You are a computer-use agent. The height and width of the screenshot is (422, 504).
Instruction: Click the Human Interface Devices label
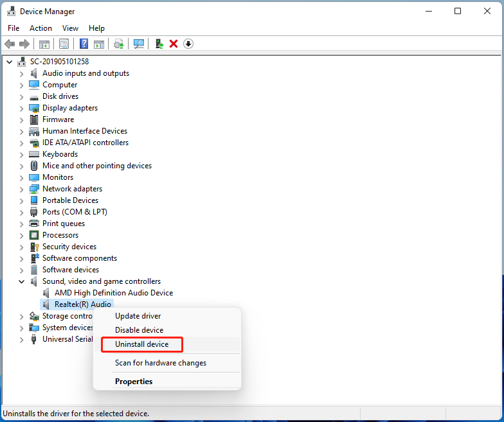[85, 131]
